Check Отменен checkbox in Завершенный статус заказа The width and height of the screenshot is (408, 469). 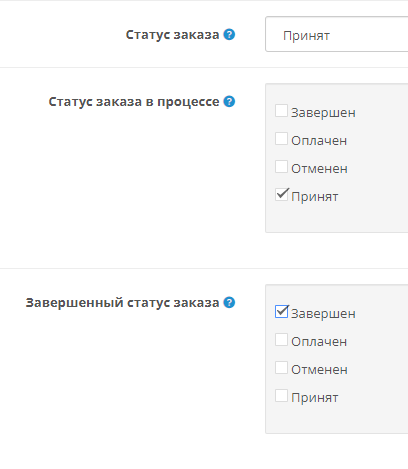click(x=281, y=368)
